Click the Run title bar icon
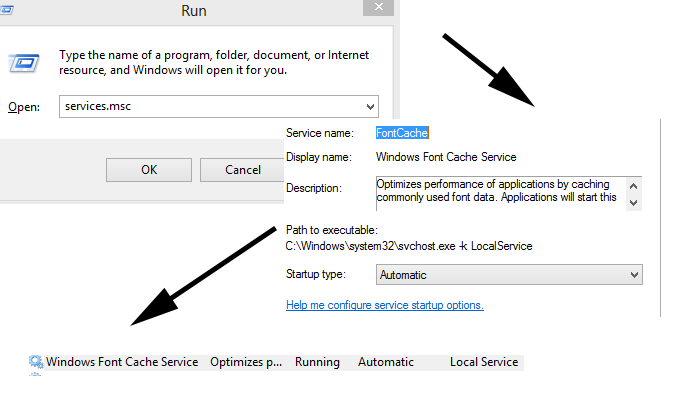Viewport: 690px width, 400px height. tap(6, 10)
